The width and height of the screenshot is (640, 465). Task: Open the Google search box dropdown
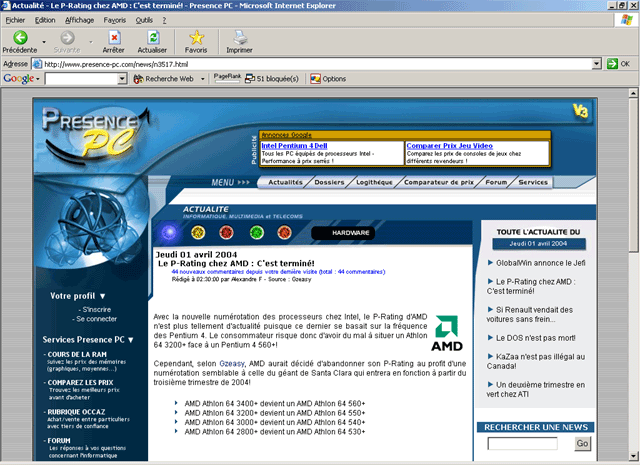[122, 79]
